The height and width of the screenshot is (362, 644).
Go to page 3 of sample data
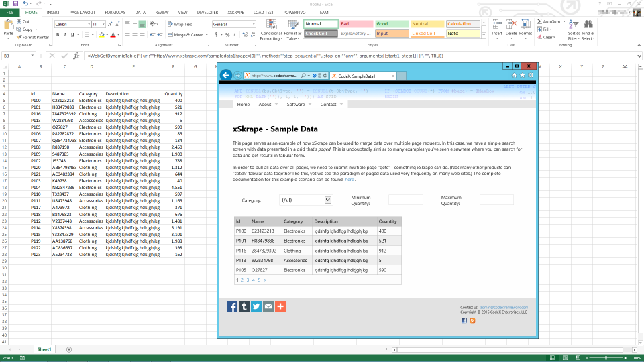tap(248, 280)
